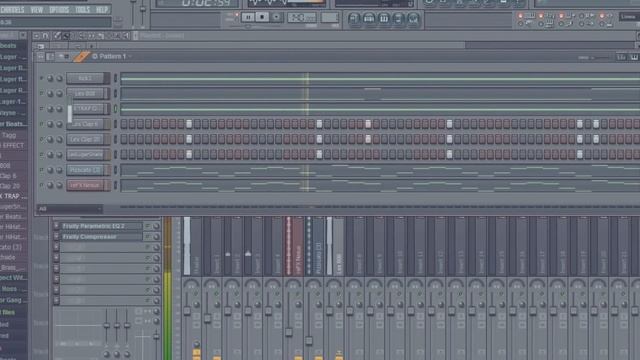Screen dimensions: 640x360
Task: Select the pencil draw tool in playlist toolbar
Action: 57,36
